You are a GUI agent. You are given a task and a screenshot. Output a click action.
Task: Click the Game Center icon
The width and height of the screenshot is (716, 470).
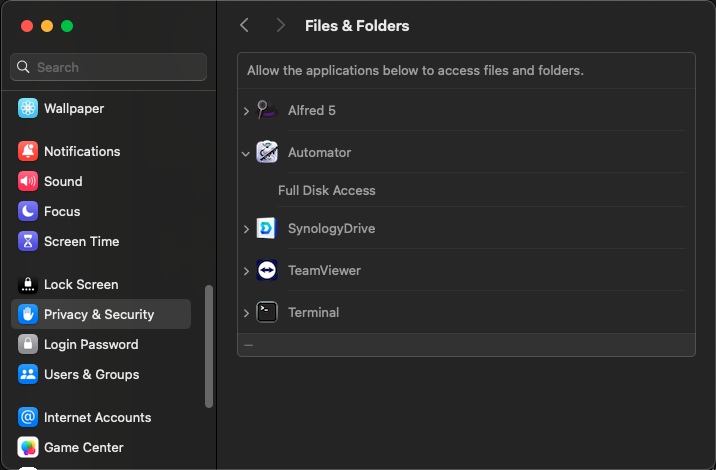point(28,447)
